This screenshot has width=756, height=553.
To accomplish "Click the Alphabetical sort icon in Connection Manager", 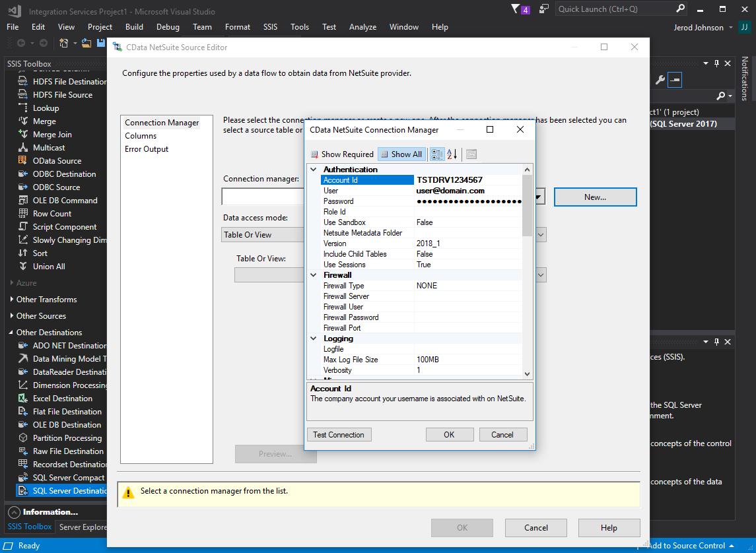I will click(x=452, y=154).
